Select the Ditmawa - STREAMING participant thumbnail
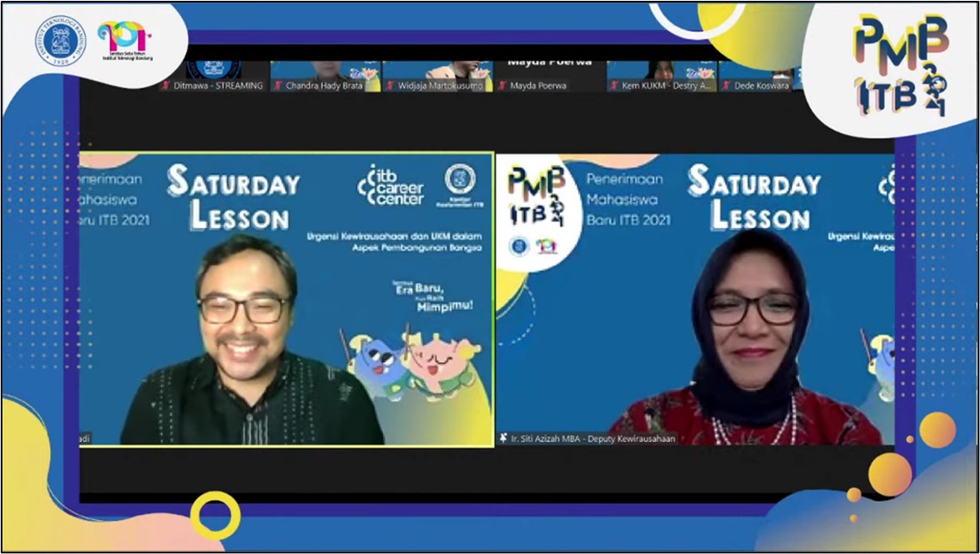 click(214, 76)
